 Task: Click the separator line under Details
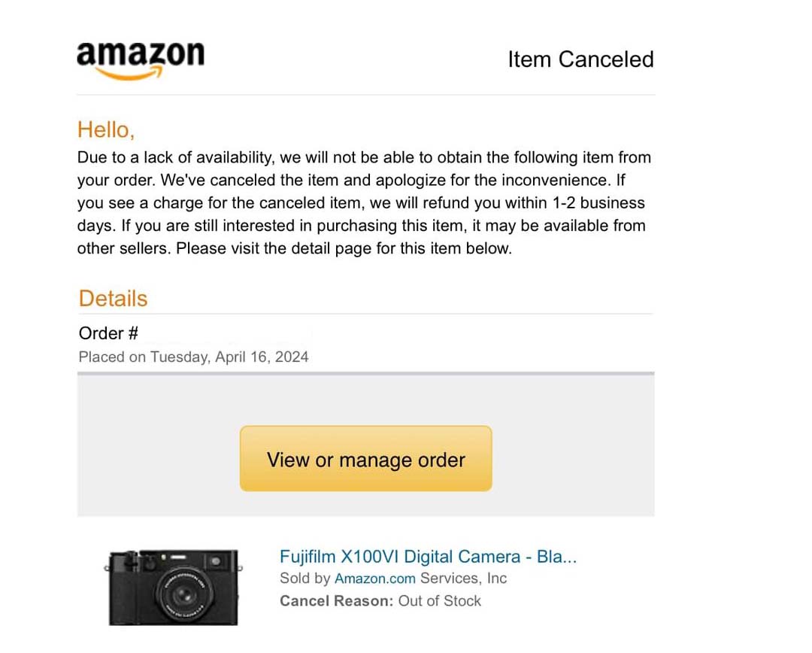[x=365, y=314]
